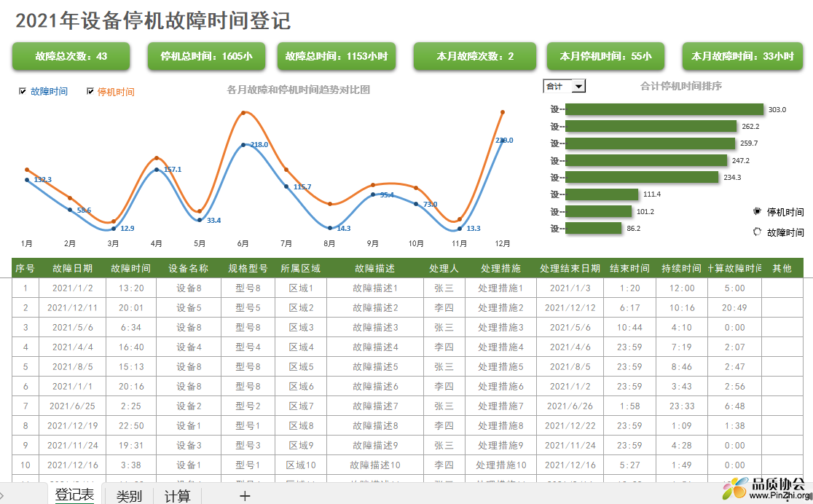This screenshot has height=504, width=813.
Task: Select the 故障时间 radio button
Action: click(757, 232)
